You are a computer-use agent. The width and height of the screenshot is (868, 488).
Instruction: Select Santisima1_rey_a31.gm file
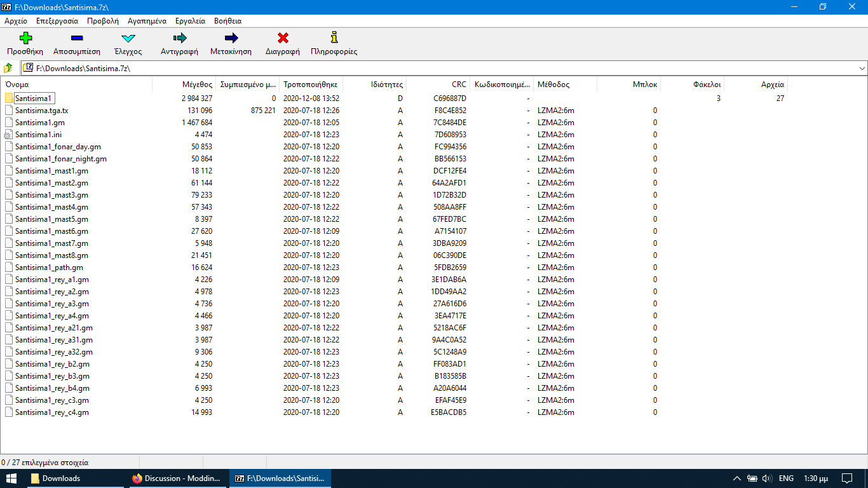pyautogui.click(x=54, y=340)
